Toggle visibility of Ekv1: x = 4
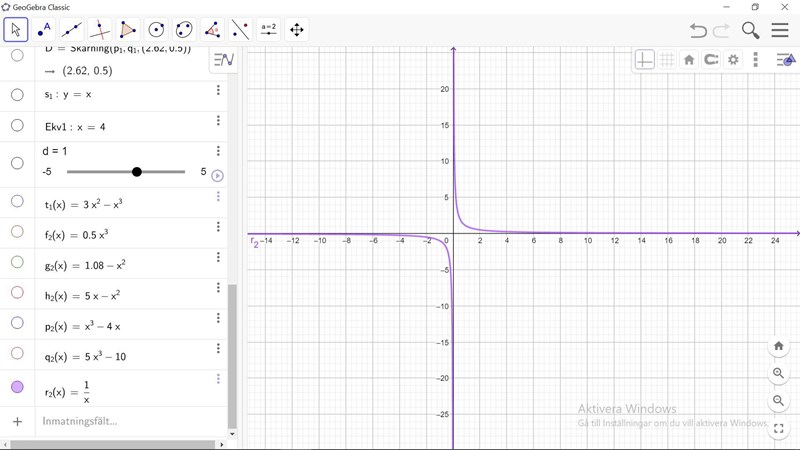Viewport: 800px width, 450px height. [x=17, y=126]
